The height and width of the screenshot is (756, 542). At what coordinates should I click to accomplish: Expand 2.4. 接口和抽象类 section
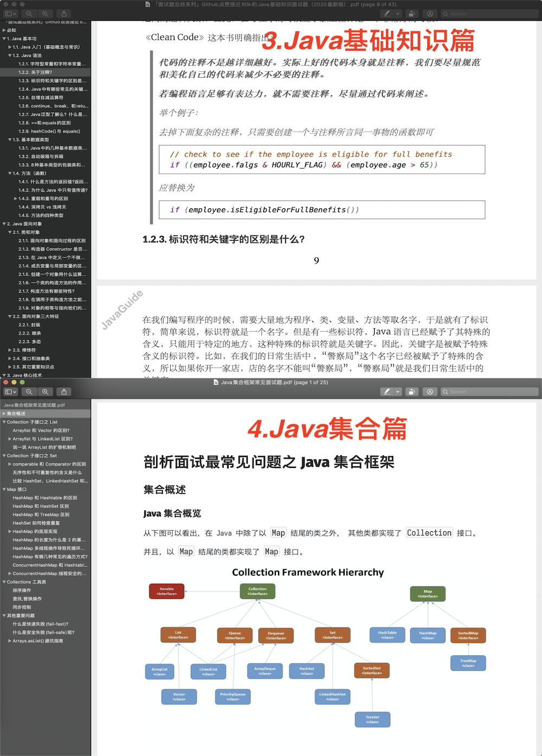point(10,359)
